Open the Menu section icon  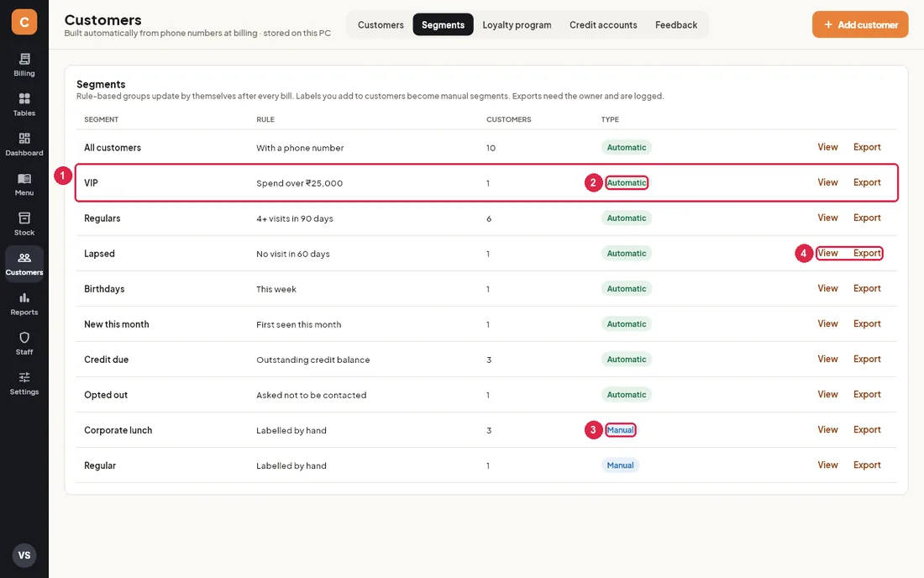24,185
